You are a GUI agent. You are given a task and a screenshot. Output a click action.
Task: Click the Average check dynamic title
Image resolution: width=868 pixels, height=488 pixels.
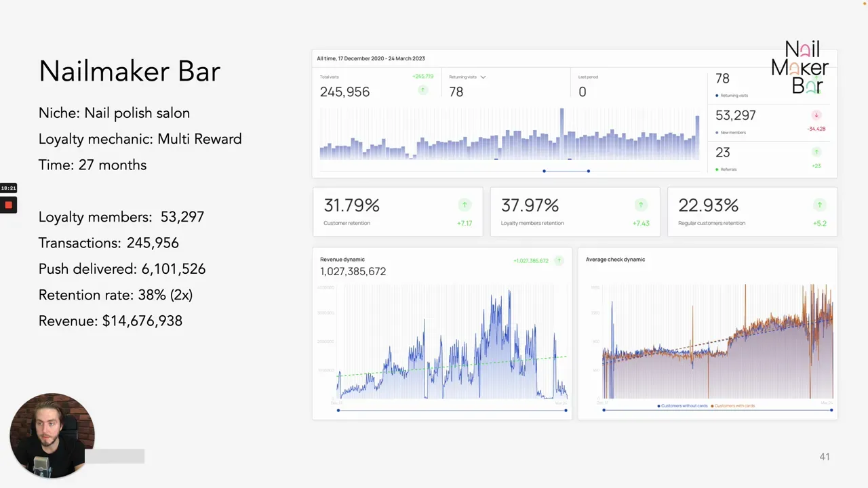pyautogui.click(x=615, y=260)
